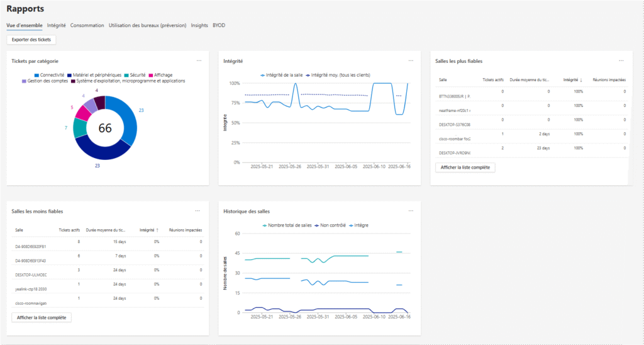This screenshot has width=644, height=345.
Task: Toggle the Nombre total de salles legend
Action: 287,225
